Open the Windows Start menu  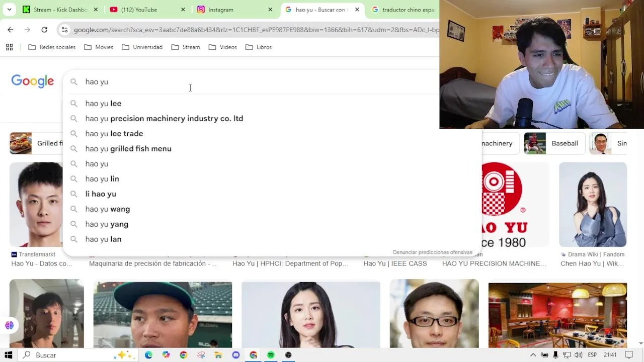[x=9, y=355]
